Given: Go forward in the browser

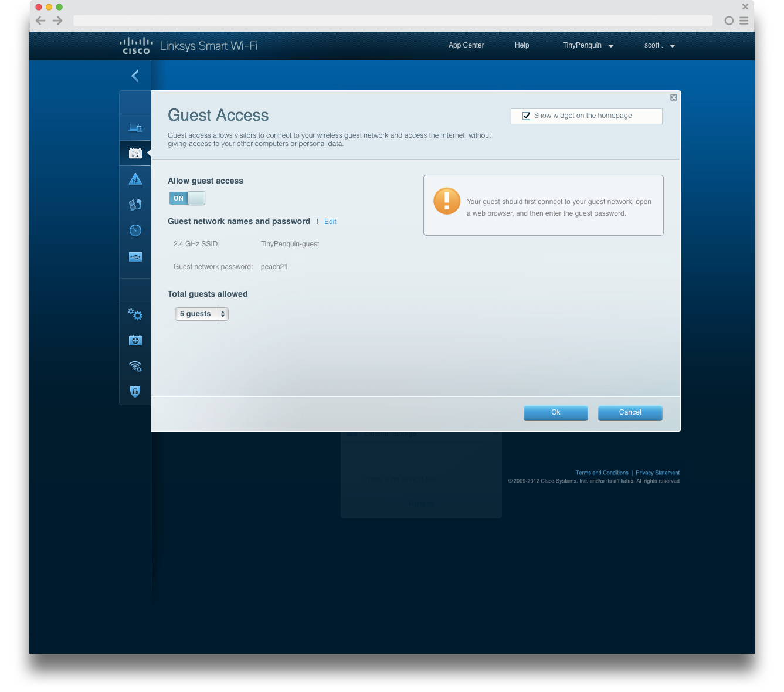Looking at the screenshot, I should click(57, 21).
